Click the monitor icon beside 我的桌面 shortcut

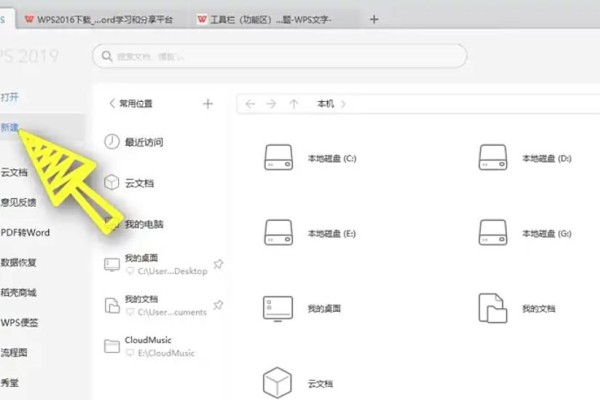click(112, 264)
